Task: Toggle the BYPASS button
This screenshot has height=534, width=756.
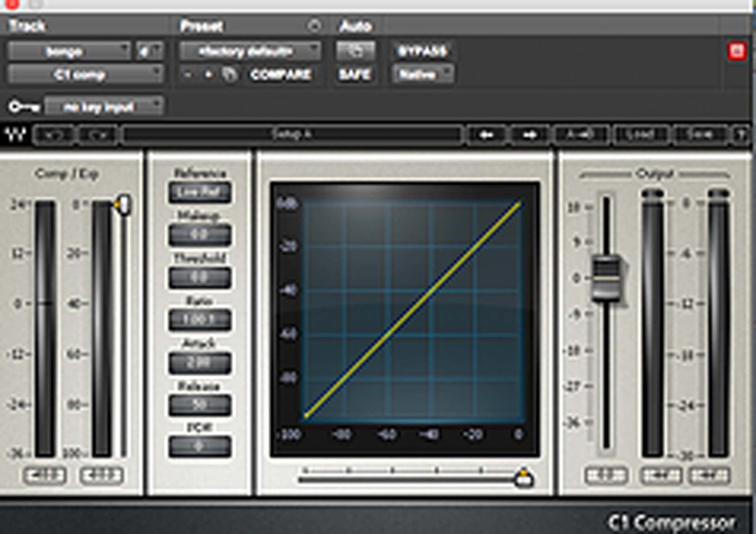Action: [x=422, y=51]
